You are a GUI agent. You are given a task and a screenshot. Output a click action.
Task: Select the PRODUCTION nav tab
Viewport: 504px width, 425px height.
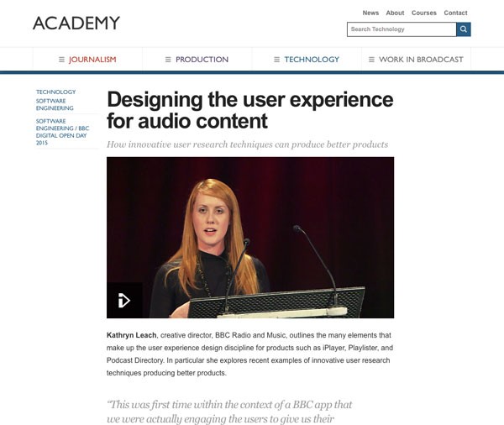coord(197,60)
